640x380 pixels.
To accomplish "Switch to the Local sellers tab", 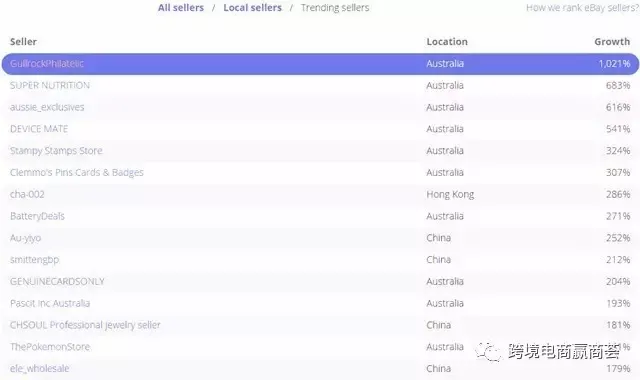I will 252,8.
